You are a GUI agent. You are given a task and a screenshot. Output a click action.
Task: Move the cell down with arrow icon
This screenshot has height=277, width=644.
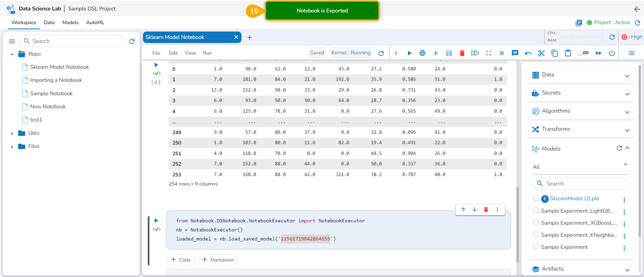click(474, 210)
